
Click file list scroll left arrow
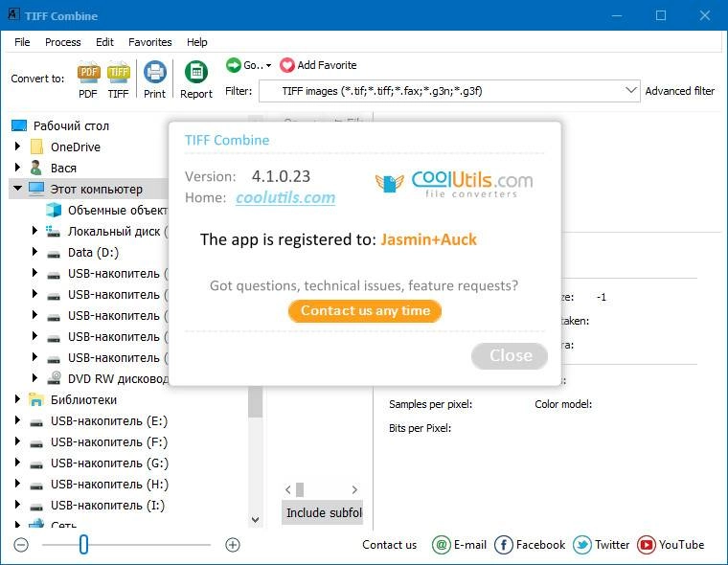coord(288,489)
